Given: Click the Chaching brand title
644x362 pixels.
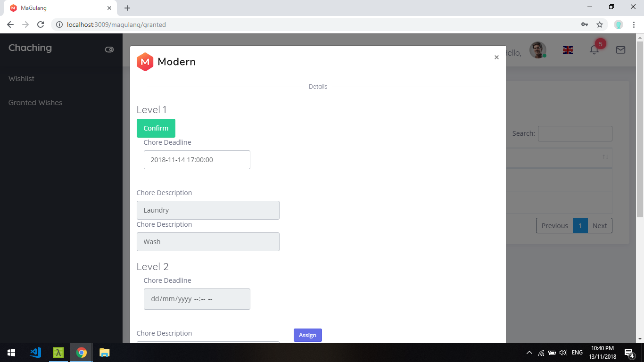Looking at the screenshot, I should tap(30, 48).
